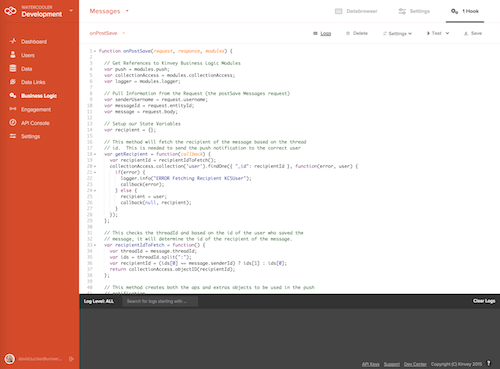Collapse the getRecipient function at line 18

95,154
